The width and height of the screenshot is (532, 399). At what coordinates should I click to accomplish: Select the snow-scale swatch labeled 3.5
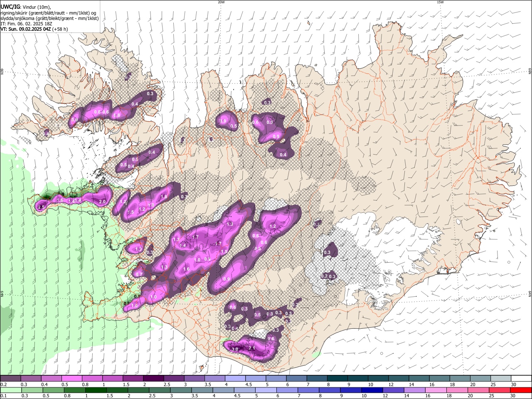point(214,379)
